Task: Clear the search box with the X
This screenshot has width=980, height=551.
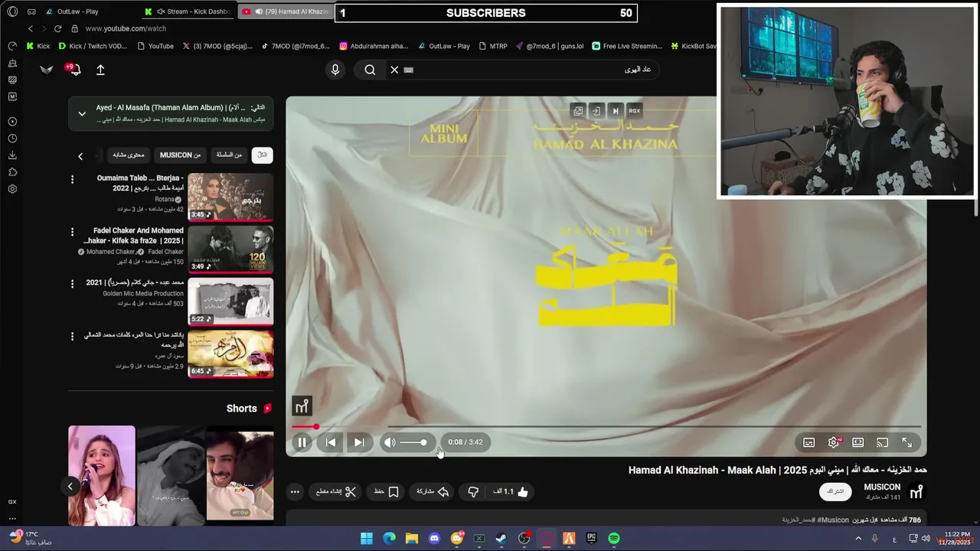Action: pyautogui.click(x=394, y=70)
